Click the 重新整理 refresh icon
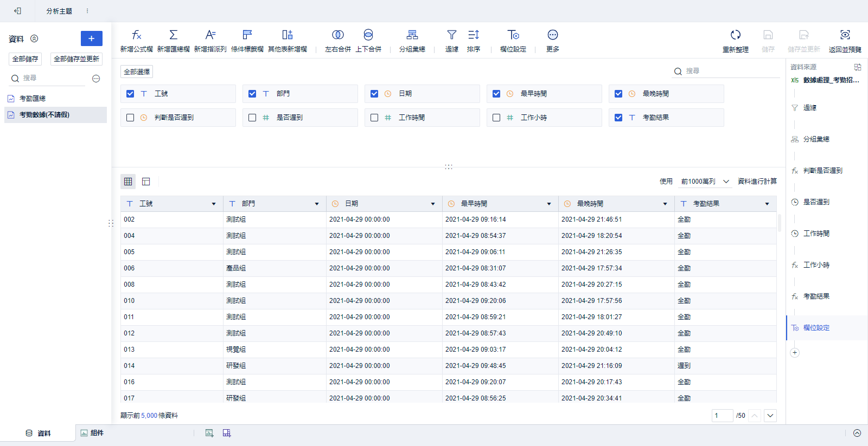 [735, 35]
